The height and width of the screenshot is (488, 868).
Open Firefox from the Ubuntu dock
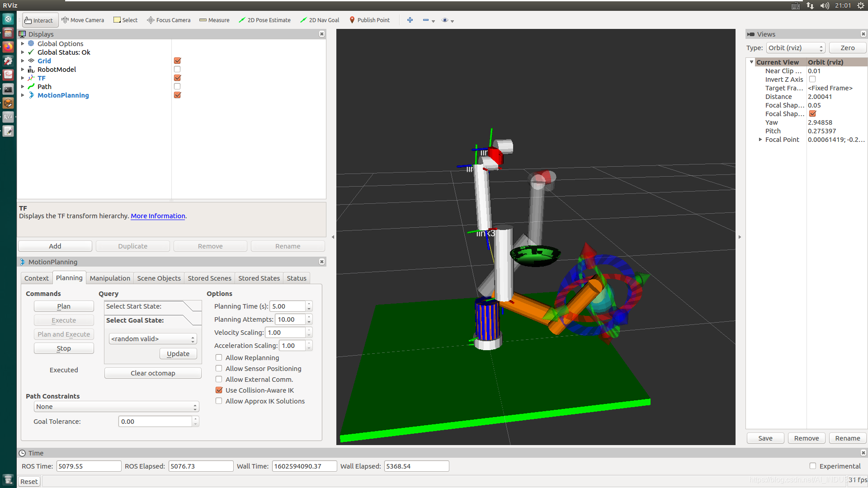(x=8, y=47)
